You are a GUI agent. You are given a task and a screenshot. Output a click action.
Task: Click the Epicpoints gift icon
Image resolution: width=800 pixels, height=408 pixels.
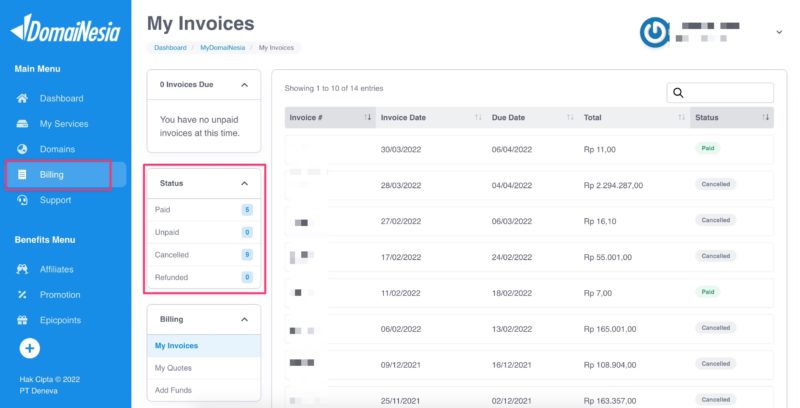point(22,320)
